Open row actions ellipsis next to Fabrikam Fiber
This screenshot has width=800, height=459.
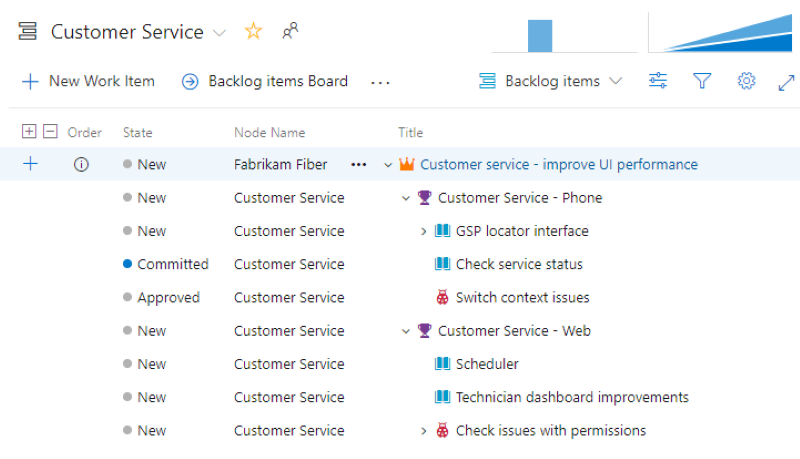(359, 165)
